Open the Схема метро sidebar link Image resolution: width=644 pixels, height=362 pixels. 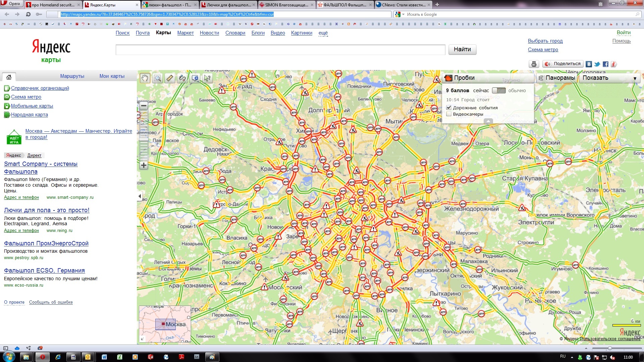pyautogui.click(x=26, y=97)
